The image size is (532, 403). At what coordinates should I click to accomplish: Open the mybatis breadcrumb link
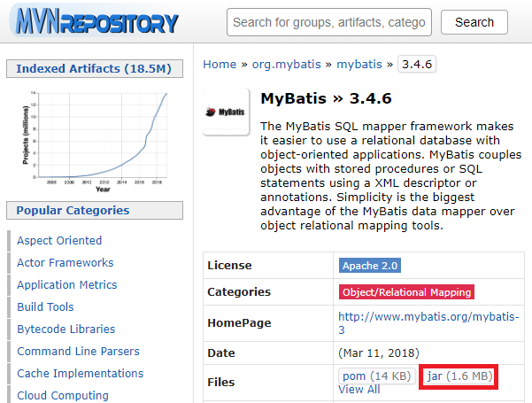359,64
